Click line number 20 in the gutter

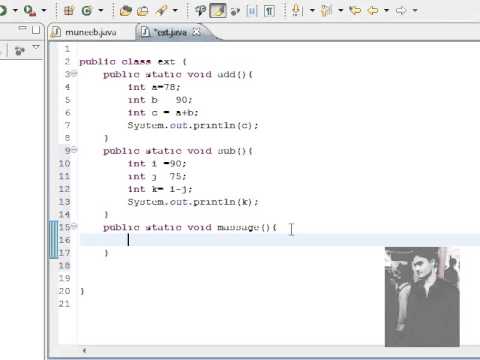coord(64,291)
